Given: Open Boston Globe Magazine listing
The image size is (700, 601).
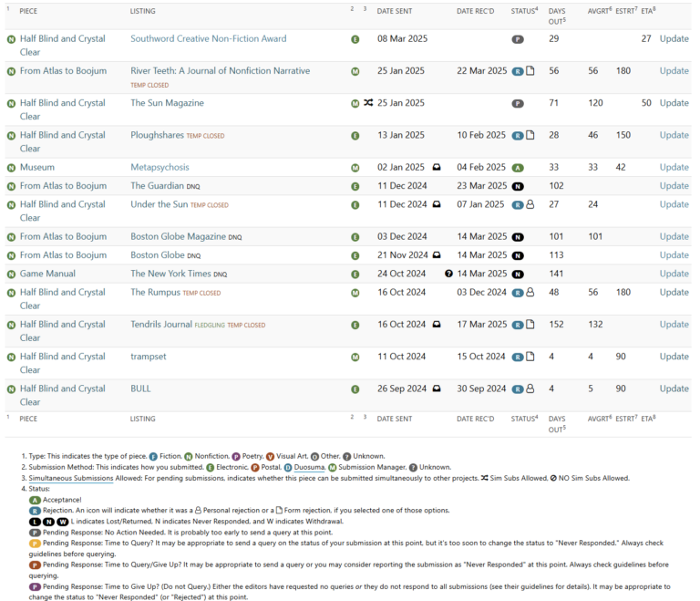Looking at the screenshot, I should (178, 237).
